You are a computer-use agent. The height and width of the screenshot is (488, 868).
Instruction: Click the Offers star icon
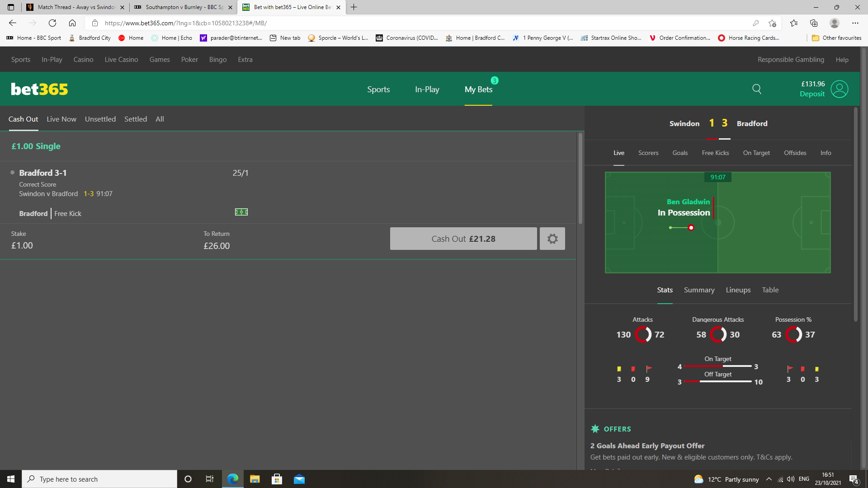point(595,429)
